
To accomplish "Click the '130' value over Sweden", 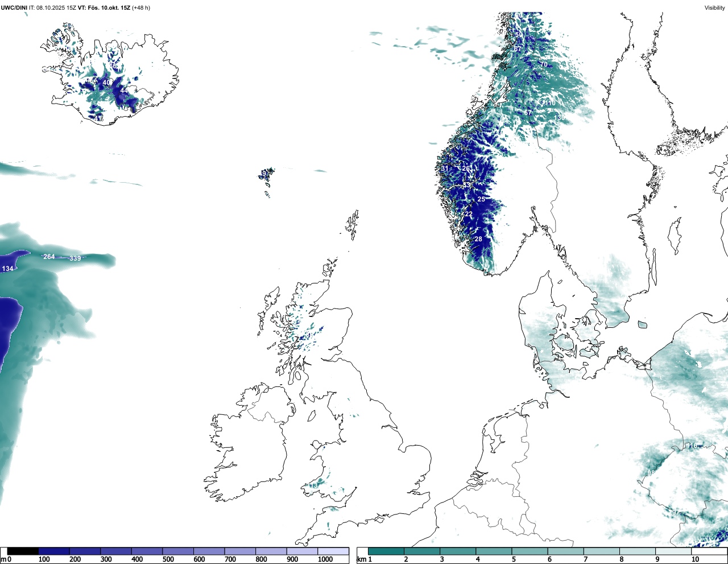I will pos(560,117).
